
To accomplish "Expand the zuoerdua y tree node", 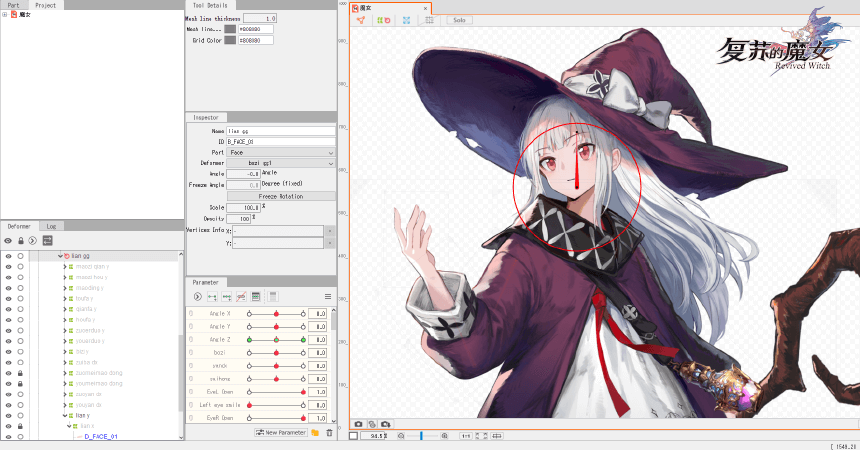I will [65, 330].
